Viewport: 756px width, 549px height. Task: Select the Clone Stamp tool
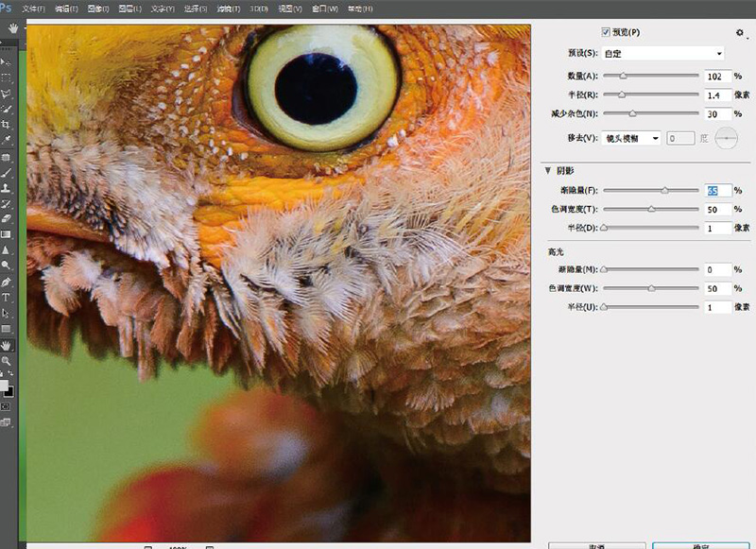pos(7,188)
